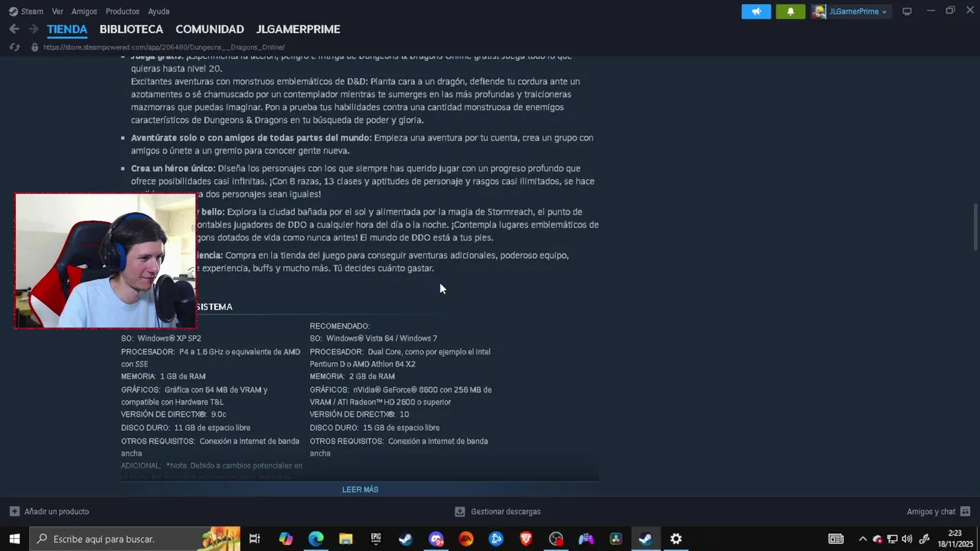Click 'DISCO DURO: 15 GB de espacio libre'

click(374, 428)
